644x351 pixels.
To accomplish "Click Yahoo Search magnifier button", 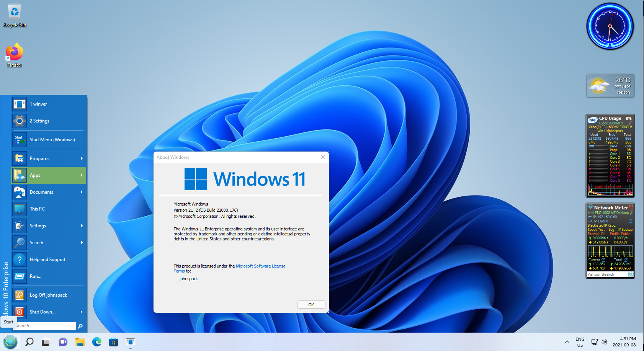I will tap(631, 274).
